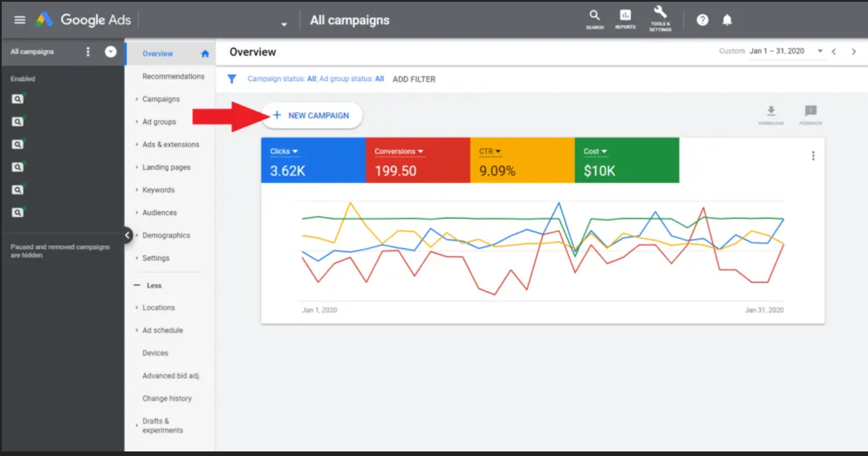Select the red Conversions scorecard tile
The image size is (868, 456).
point(418,160)
